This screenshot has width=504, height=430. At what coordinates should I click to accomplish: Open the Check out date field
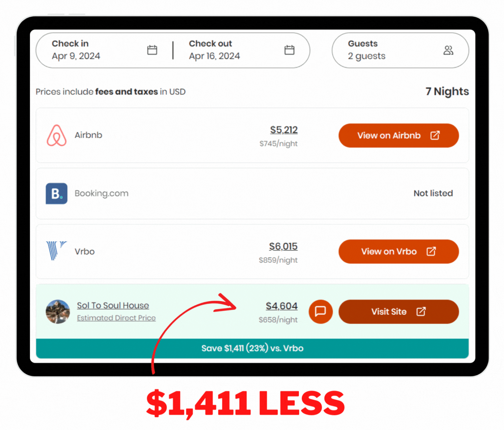[241, 50]
